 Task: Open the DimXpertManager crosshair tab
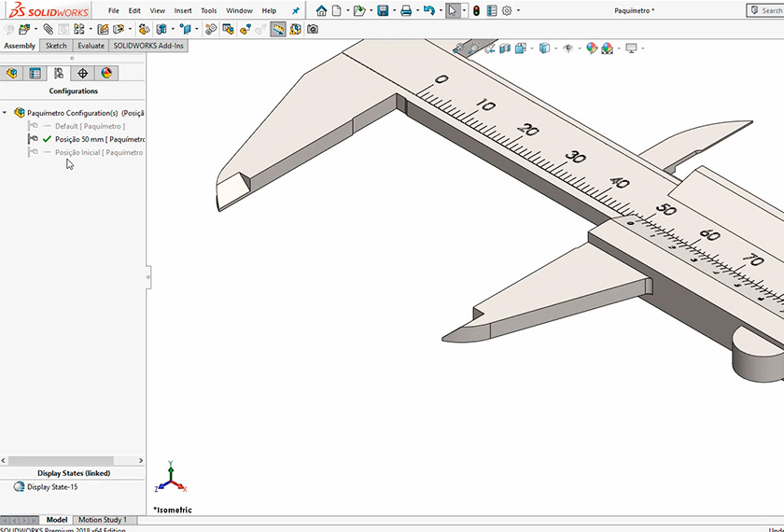pyautogui.click(x=82, y=73)
